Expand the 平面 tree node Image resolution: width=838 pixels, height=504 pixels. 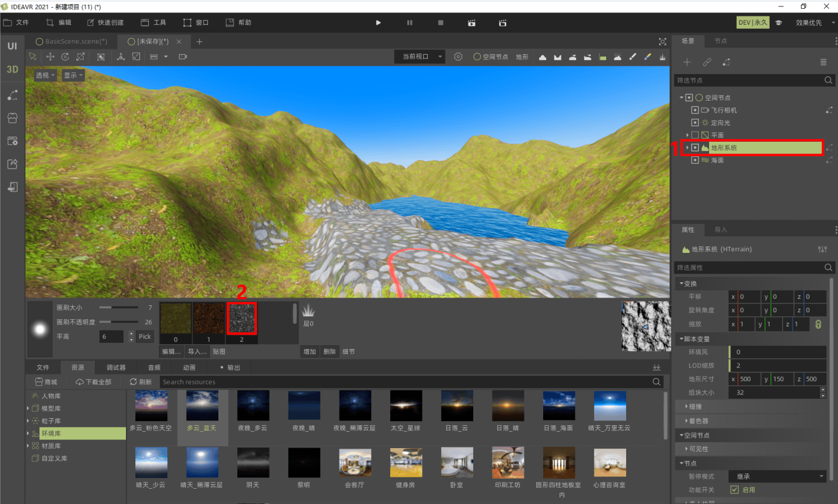687,135
